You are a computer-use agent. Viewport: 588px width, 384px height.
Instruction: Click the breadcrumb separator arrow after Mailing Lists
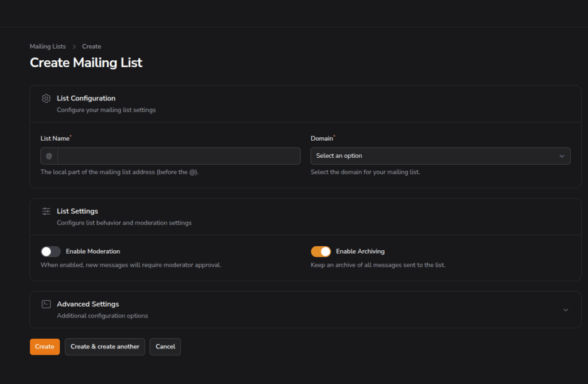pyautogui.click(x=74, y=46)
